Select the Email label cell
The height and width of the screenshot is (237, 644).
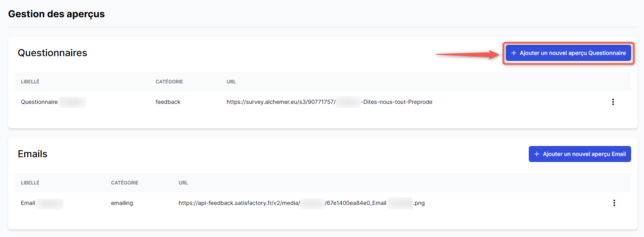pyautogui.click(x=28, y=203)
